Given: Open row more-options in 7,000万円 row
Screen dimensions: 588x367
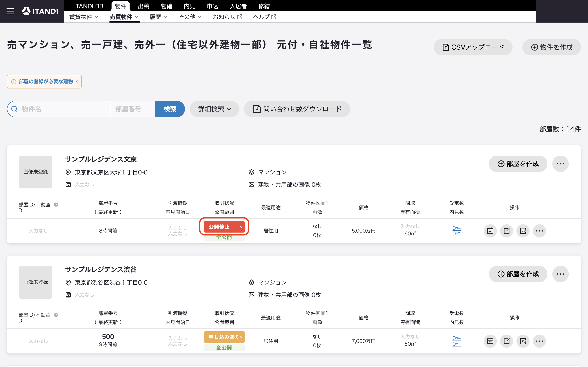Looking at the screenshot, I should pos(539,341).
